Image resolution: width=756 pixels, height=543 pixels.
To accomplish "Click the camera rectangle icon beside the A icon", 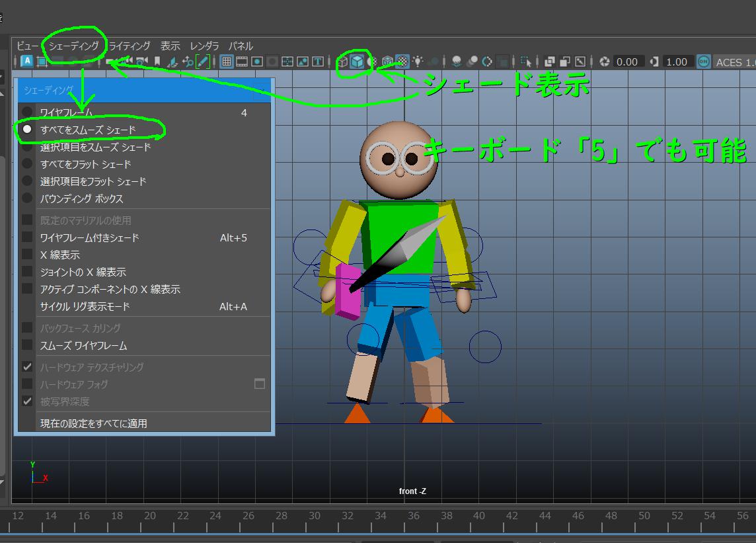I will tap(42, 62).
